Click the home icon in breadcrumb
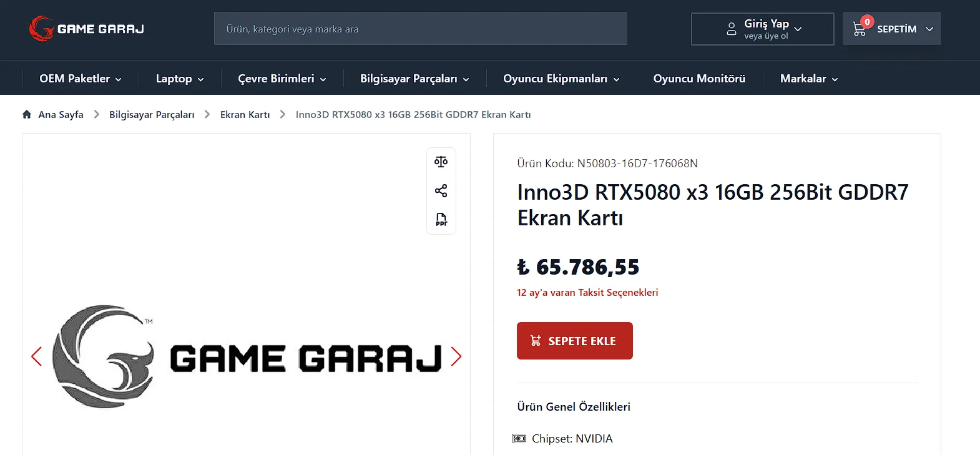The image size is (980, 455). [27, 114]
